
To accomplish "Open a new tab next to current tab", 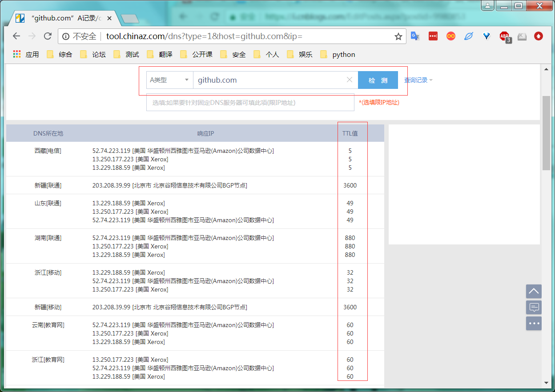I will point(129,19).
